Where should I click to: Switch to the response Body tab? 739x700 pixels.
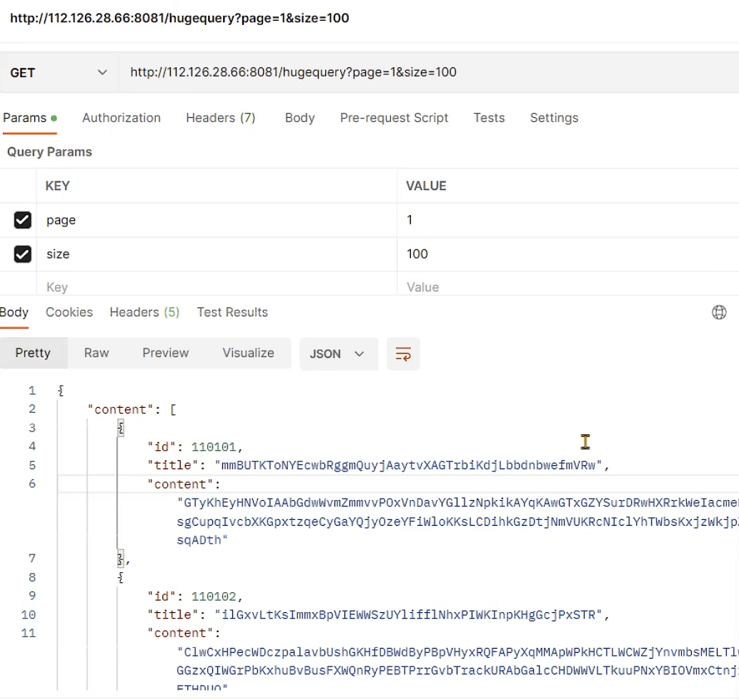[x=14, y=312]
